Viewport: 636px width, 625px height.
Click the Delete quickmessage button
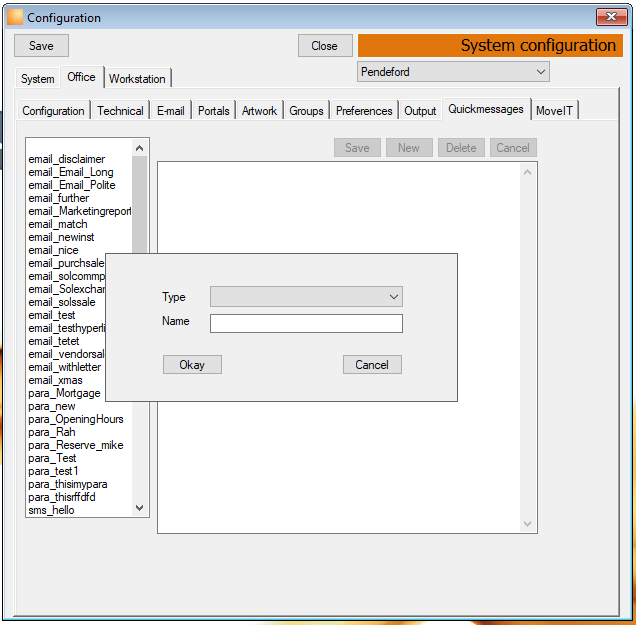coord(461,148)
